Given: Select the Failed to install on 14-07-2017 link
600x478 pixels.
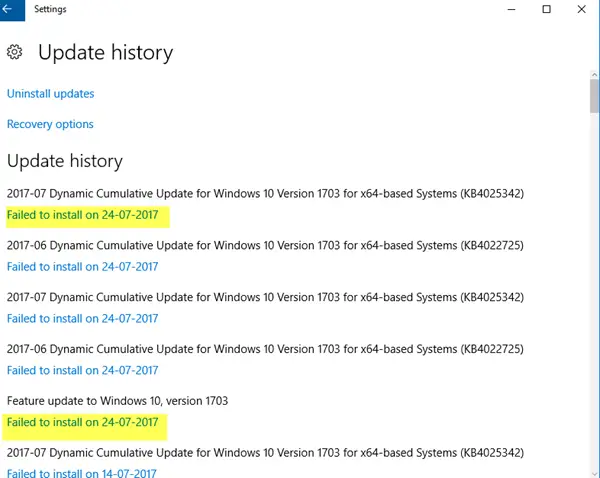Looking at the screenshot, I should (82, 473).
